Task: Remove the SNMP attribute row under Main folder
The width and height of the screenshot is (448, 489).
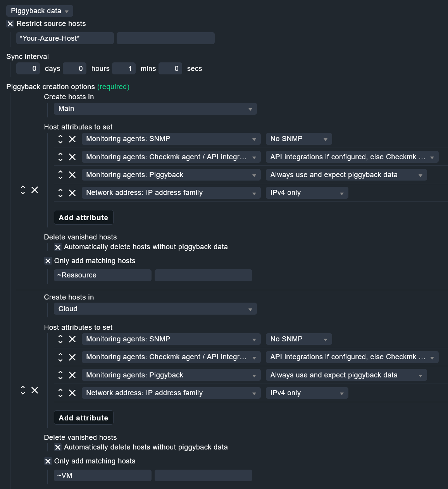Action: [x=72, y=139]
